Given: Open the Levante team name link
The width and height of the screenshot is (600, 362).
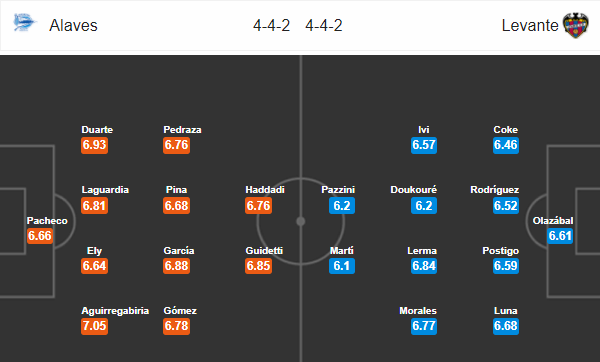Looking at the screenshot, I should click(530, 26).
